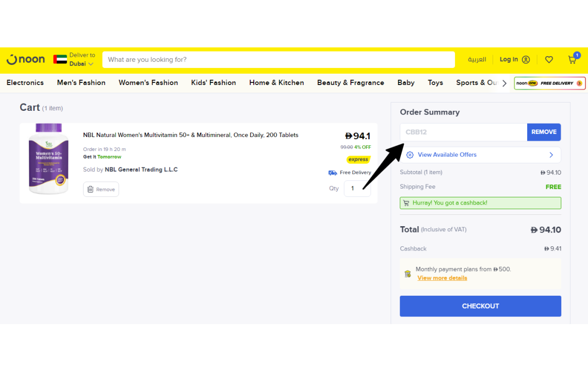Open the Qty quantity selector
Viewport: 588px width, 371px height.
pos(357,189)
